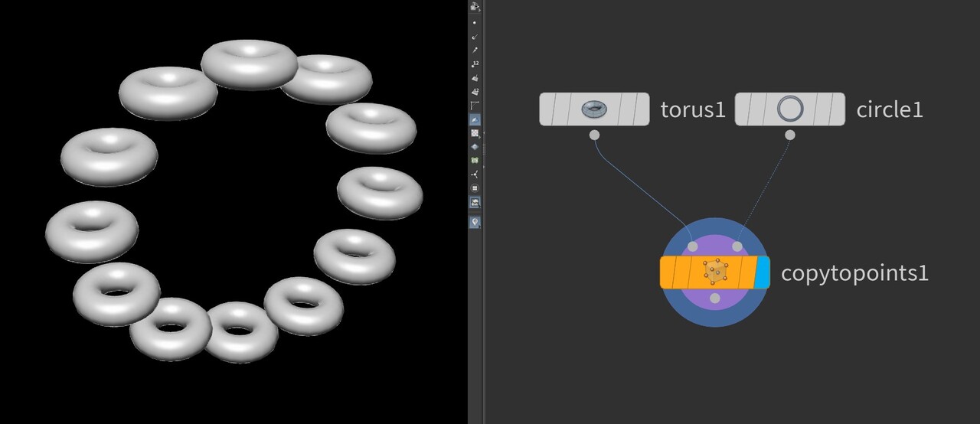Click the highlighted blue pen-shaped display icon
980x424 pixels.
[475, 119]
